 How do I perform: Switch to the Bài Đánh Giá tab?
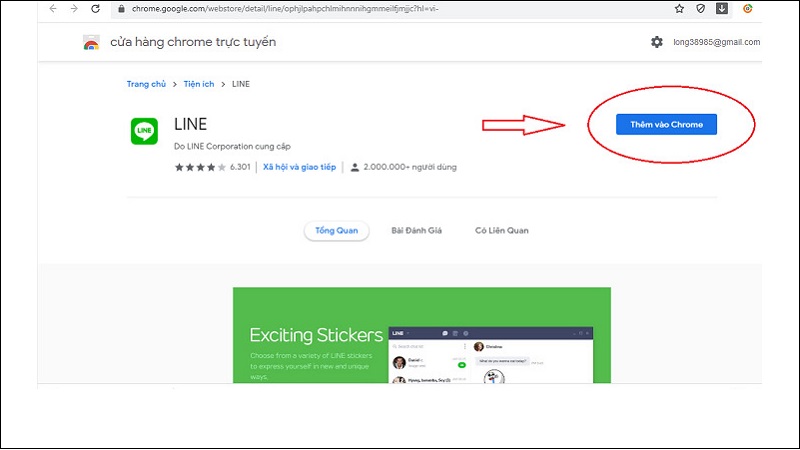[416, 231]
